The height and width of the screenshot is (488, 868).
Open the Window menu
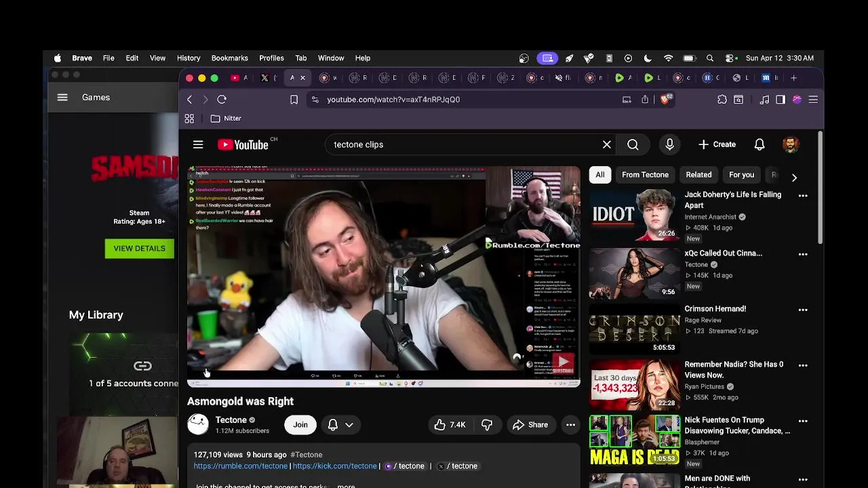click(331, 58)
